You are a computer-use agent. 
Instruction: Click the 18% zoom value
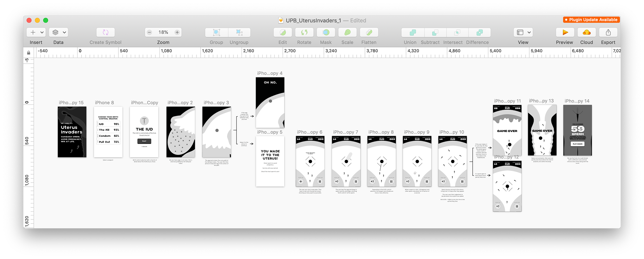[163, 33]
